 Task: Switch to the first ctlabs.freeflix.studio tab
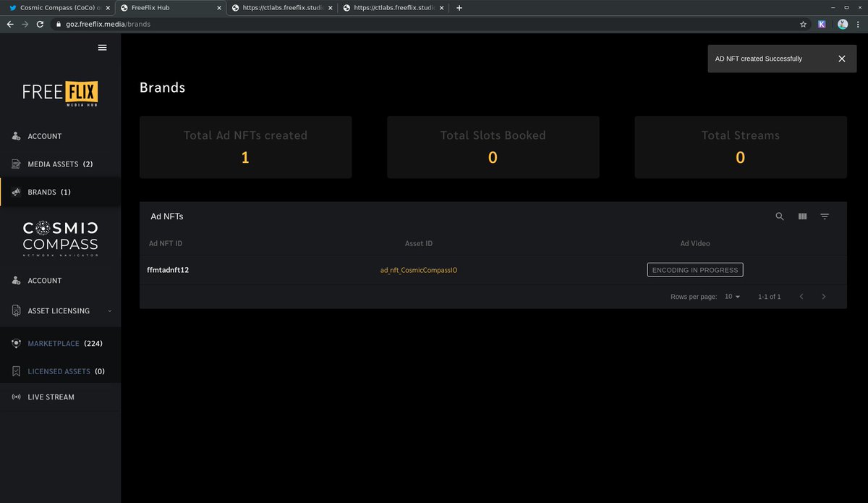pyautogui.click(x=281, y=8)
